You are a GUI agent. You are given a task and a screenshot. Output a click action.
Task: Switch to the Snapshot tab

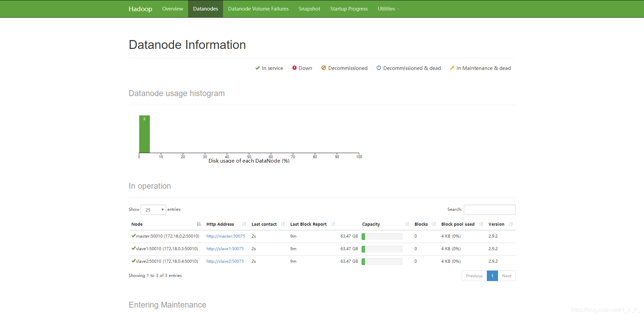pos(309,9)
